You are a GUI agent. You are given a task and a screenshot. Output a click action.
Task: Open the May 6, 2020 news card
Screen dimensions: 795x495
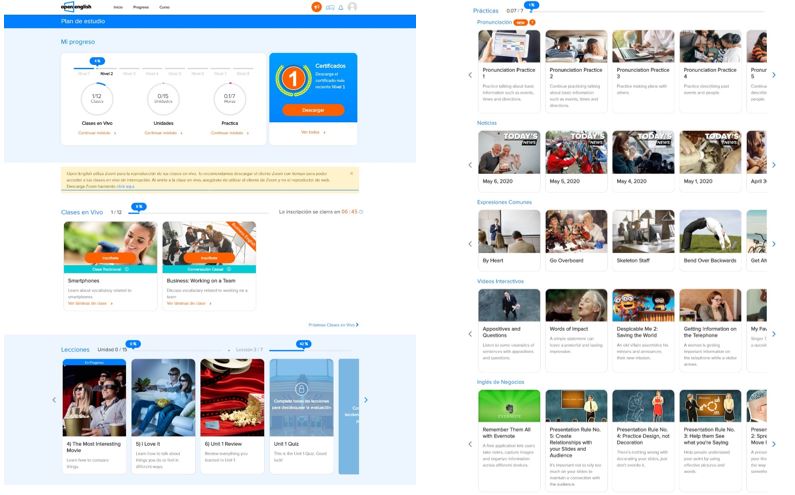pos(509,161)
